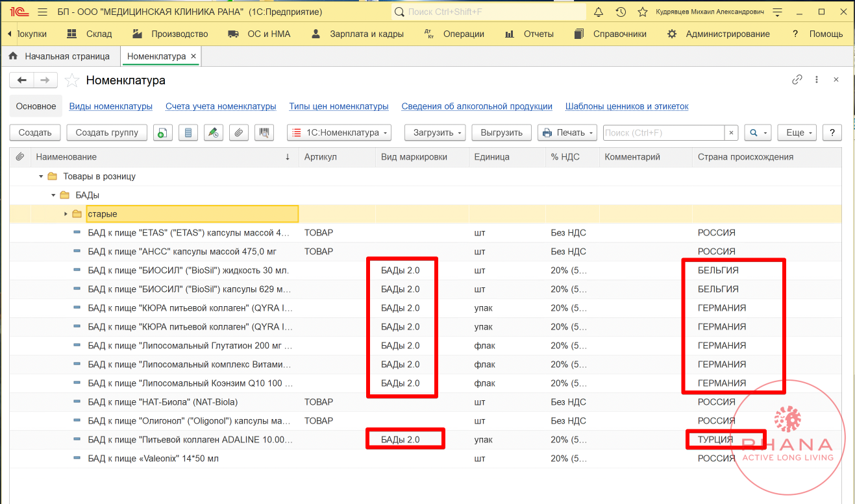The height and width of the screenshot is (504, 855).
Task: Open the history clock icon
Action: [x=621, y=12]
